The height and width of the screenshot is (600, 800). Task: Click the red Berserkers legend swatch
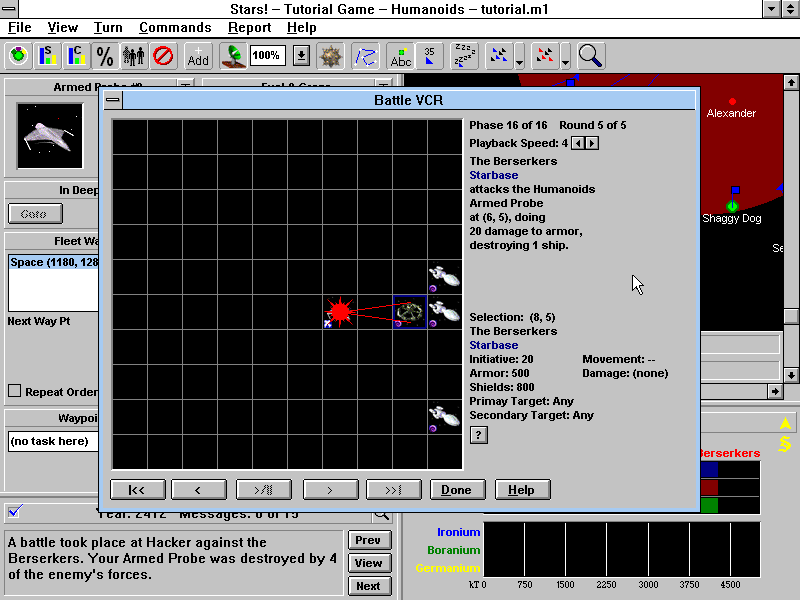click(x=709, y=487)
